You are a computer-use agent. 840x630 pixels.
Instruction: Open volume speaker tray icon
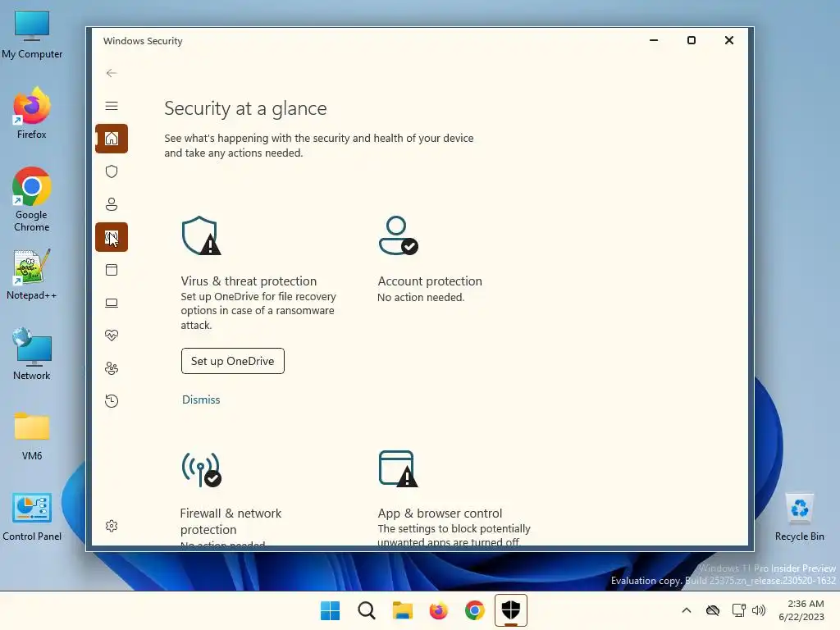pos(759,610)
